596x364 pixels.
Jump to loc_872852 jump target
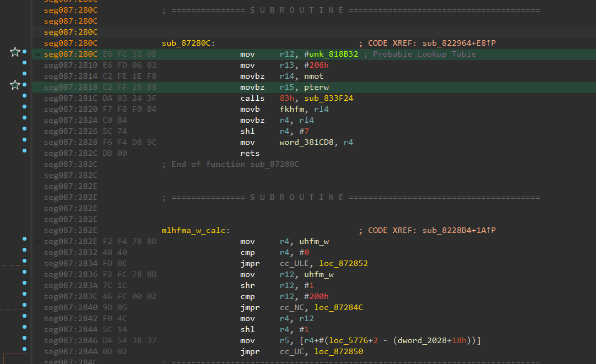click(344, 263)
